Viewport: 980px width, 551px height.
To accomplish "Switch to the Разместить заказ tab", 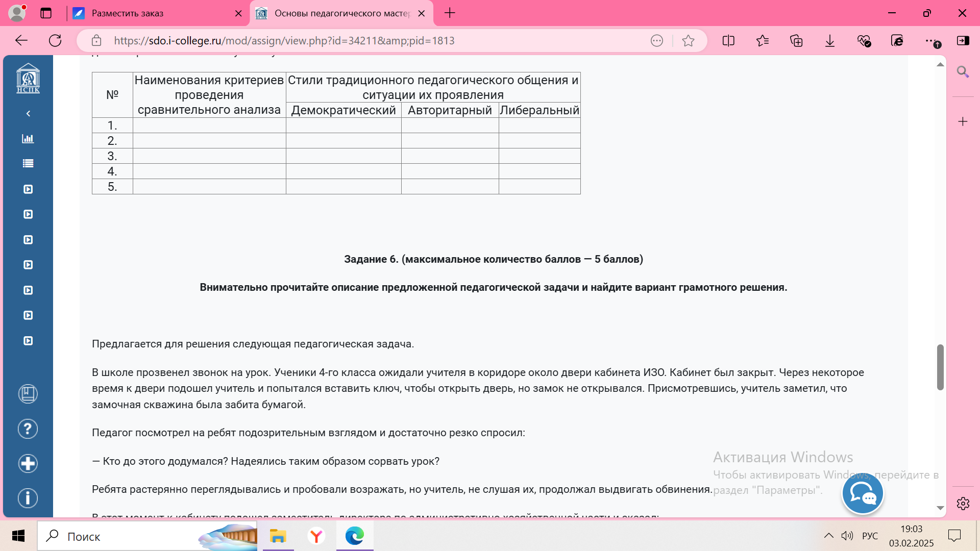I will coord(153,13).
